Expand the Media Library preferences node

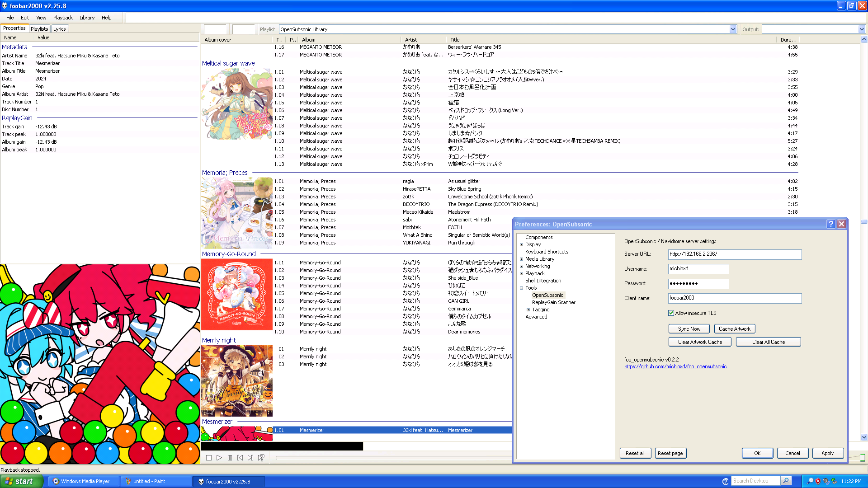click(x=521, y=259)
